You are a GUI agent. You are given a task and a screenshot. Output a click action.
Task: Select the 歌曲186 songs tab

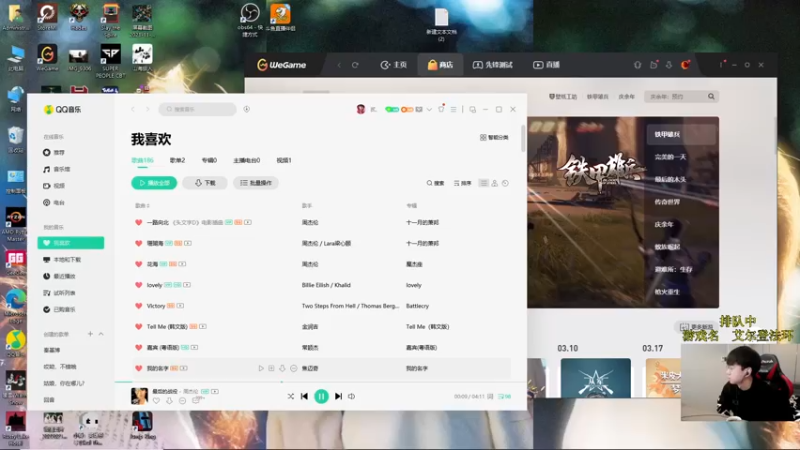142,160
